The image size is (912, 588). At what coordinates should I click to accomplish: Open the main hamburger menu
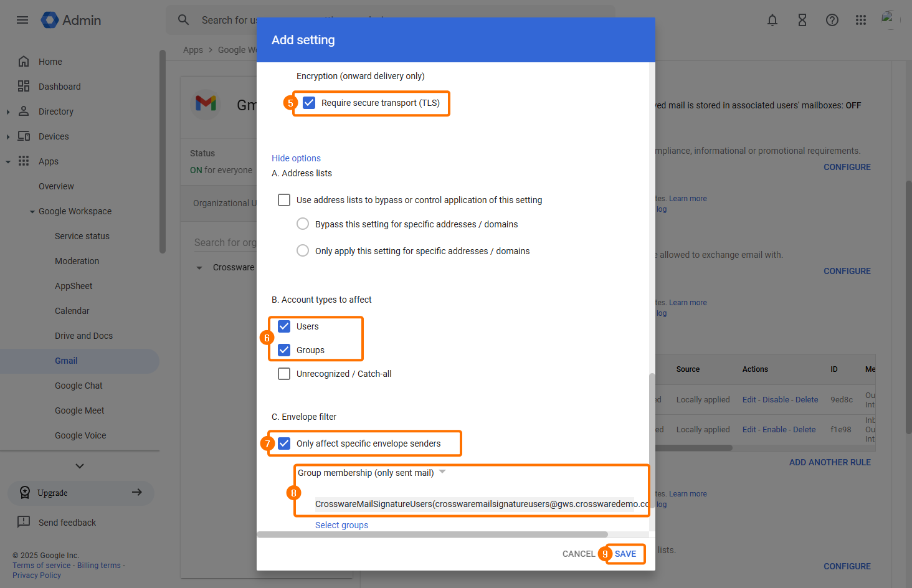tap(22, 20)
